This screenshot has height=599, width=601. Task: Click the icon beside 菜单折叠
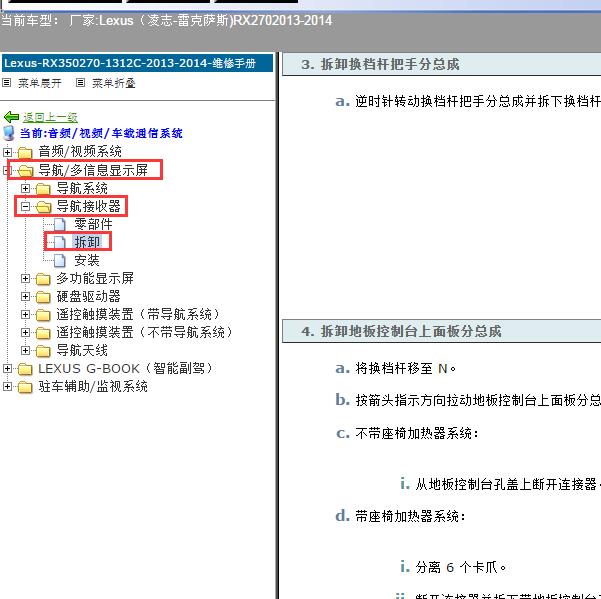tap(80, 82)
